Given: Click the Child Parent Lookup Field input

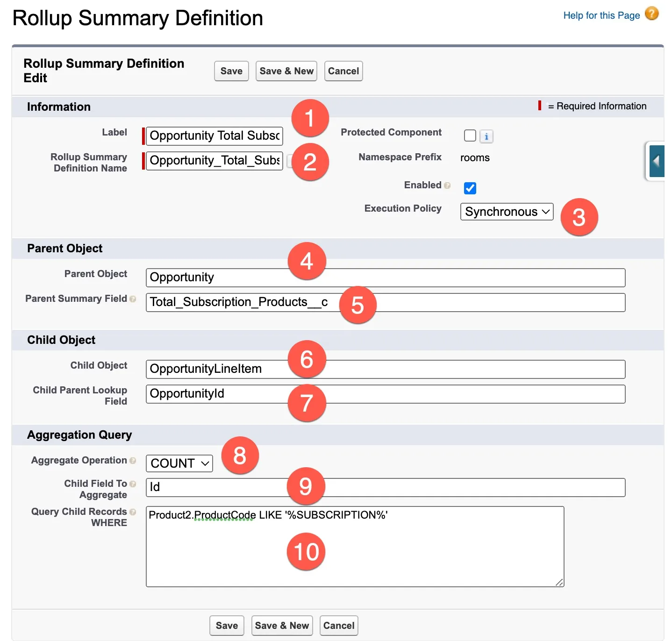Looking at the screenshot, I should pos(386,394).
